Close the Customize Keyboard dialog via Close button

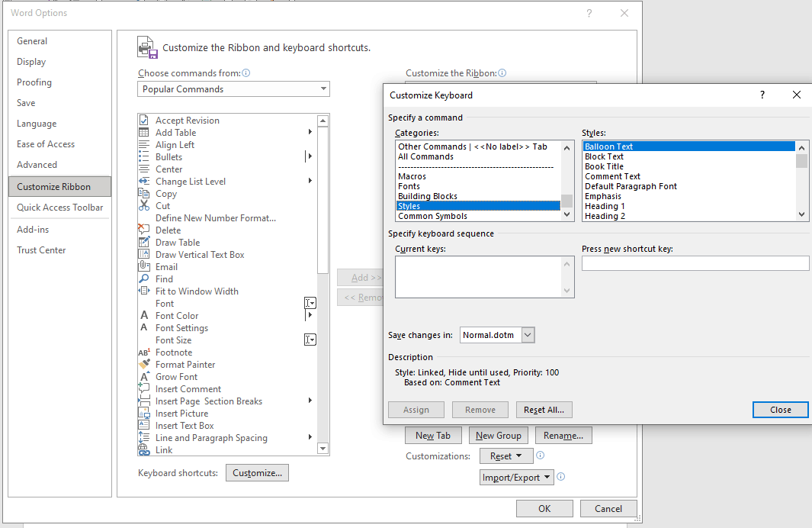click(780, 410)
